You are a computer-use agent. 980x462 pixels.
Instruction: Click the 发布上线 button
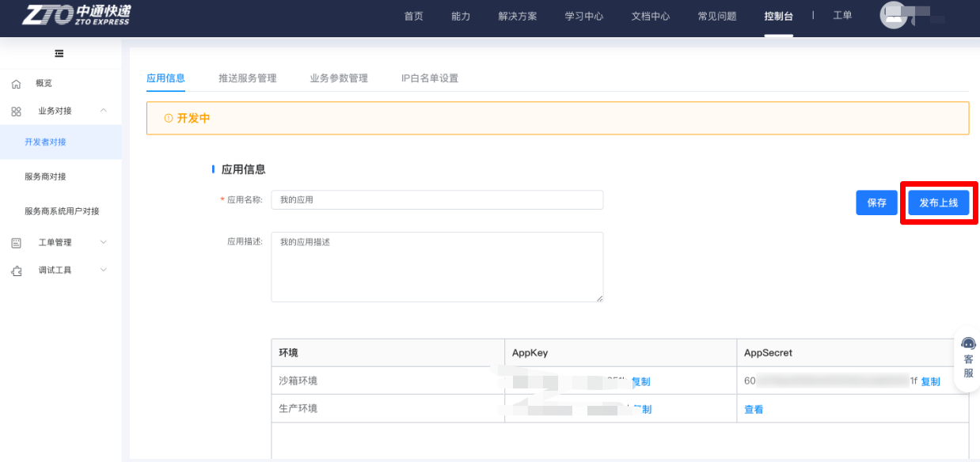pos(939,203)
